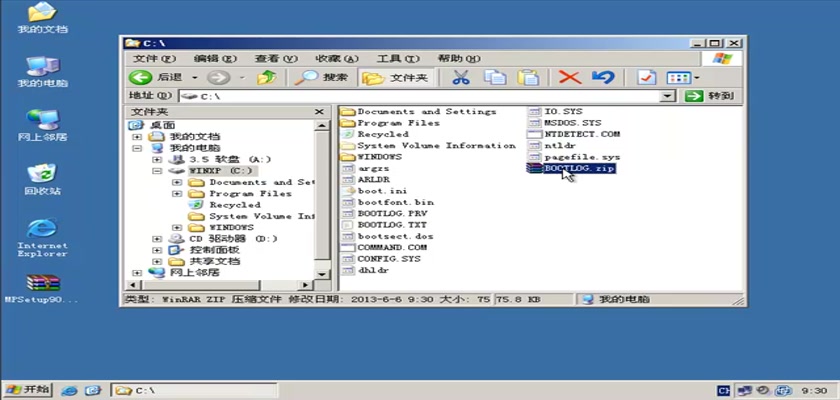
Task: Expand Control Panel (控制面板) tree node
Action: (156, 250)
